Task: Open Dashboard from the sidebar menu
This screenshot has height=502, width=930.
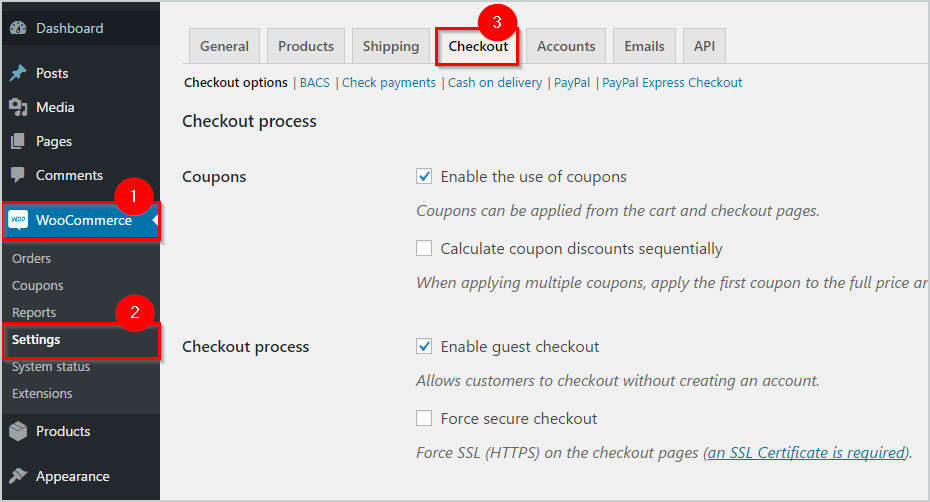Action: pyautogui.click(x=81, y=28)
